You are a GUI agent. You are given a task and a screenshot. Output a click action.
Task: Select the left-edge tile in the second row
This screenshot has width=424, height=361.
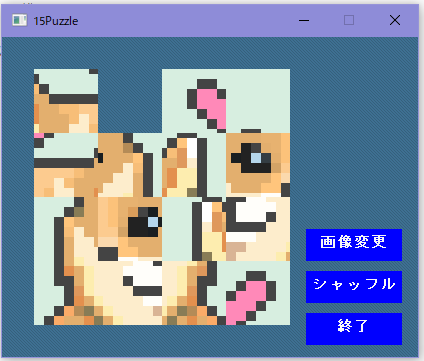66,165
